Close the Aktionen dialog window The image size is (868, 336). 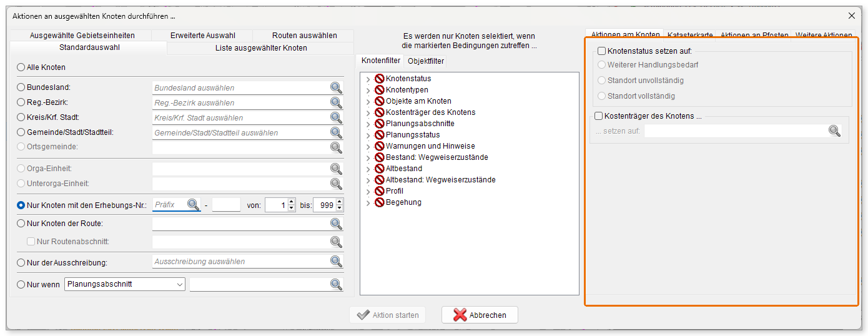(x=851, y=16)
